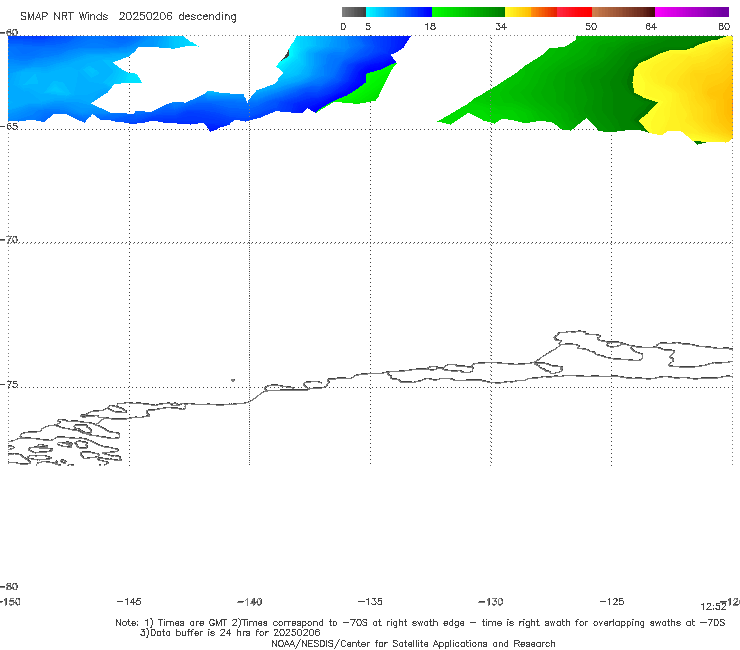Click the green segment of the color bar
This screenshot has height=650, width=740.
click(x=468, y=12)
